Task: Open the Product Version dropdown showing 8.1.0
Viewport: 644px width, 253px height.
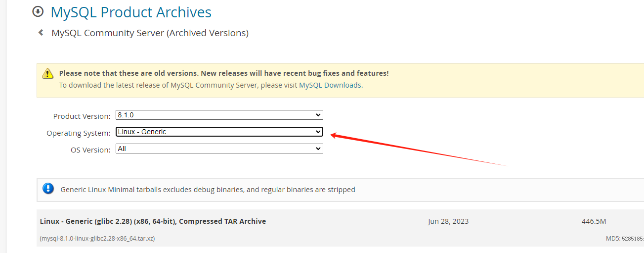Action: pyautogui.click(x=219, y=115)
